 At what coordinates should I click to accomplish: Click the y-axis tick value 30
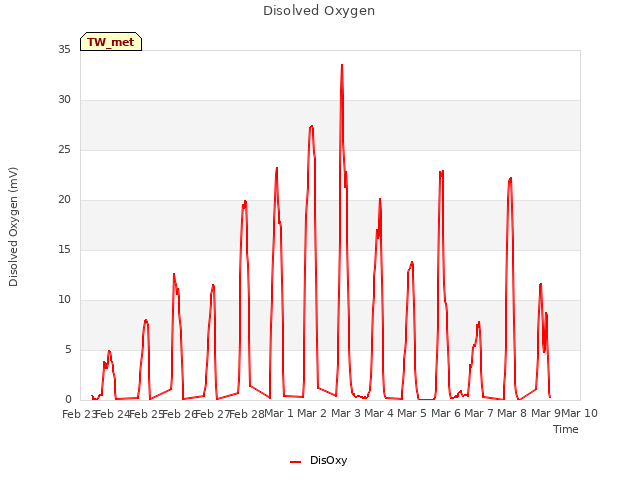[64, 100]
